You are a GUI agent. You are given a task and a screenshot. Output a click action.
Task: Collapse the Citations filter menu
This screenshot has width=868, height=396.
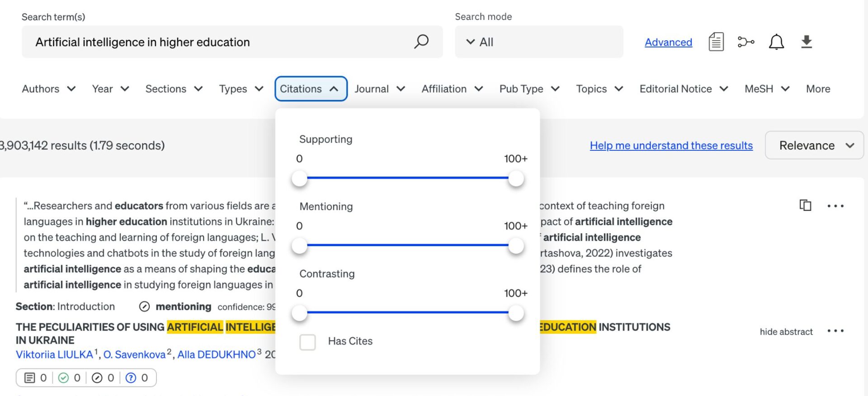pos(310,89)
